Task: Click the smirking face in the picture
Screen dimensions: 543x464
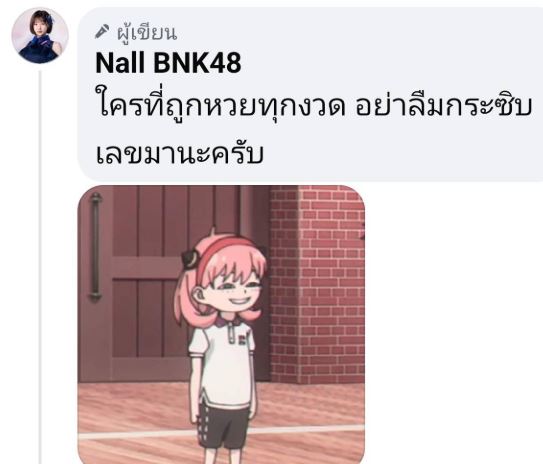Action: pyautogui.click(x=235, y=290)
